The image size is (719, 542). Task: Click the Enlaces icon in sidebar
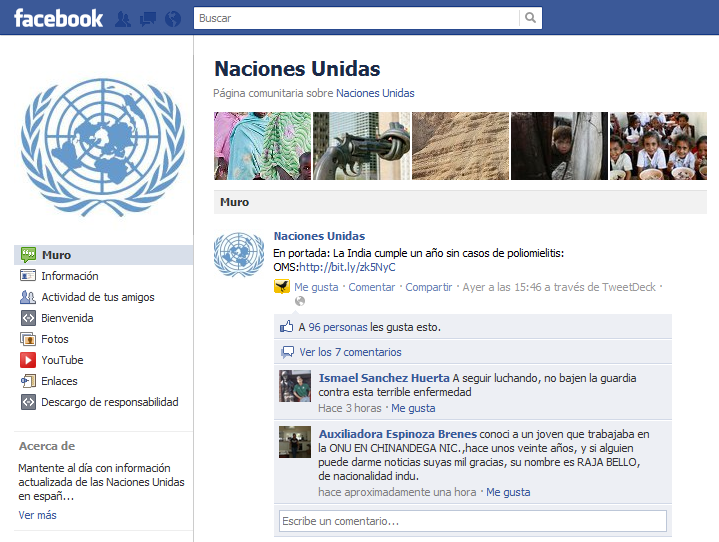(x=28, y=381)
